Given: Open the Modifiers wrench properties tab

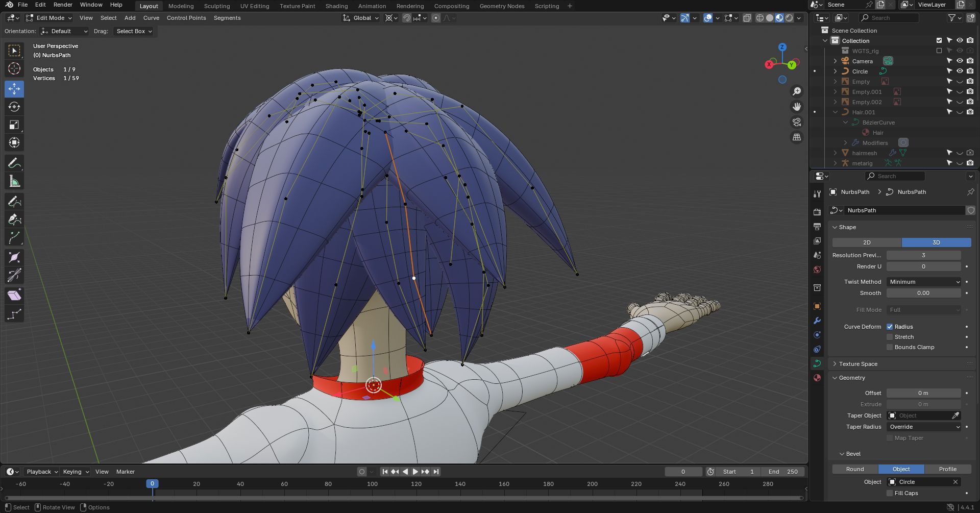Looking at the screenshot, I should 817,321.
